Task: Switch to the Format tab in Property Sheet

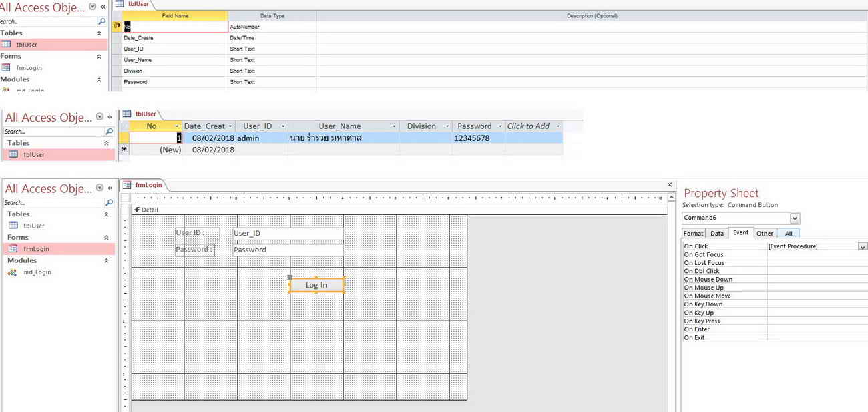Action: tap(693, 233)
